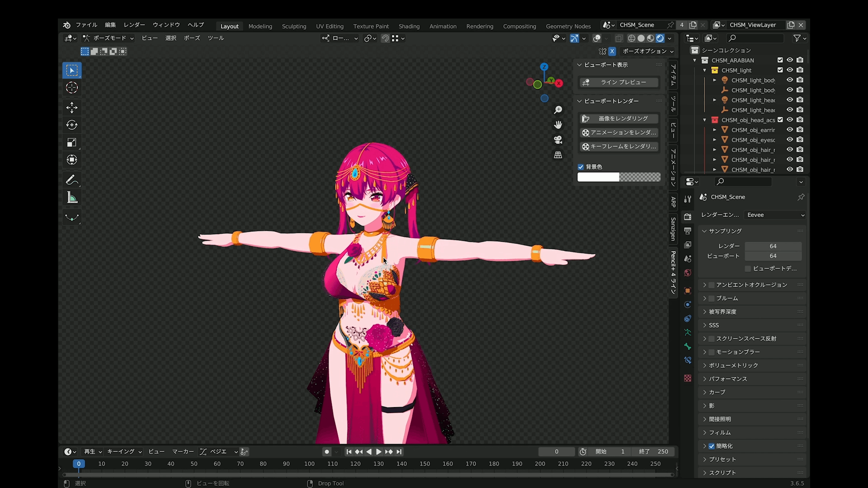868x488 pixels.
Task: Click the 背景色 color swatch
Action: pos(619,177)
